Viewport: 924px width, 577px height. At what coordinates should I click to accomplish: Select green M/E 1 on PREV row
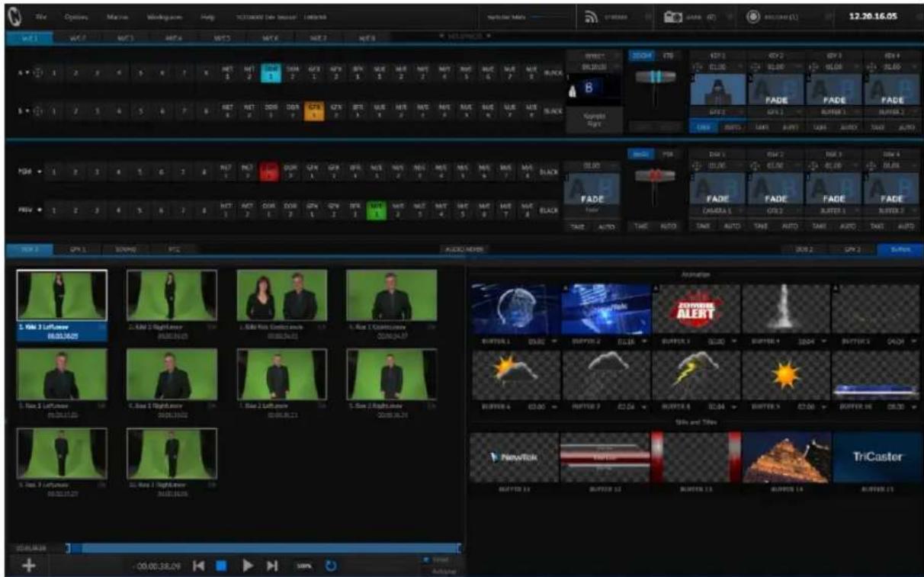click(x=377, y=209)
